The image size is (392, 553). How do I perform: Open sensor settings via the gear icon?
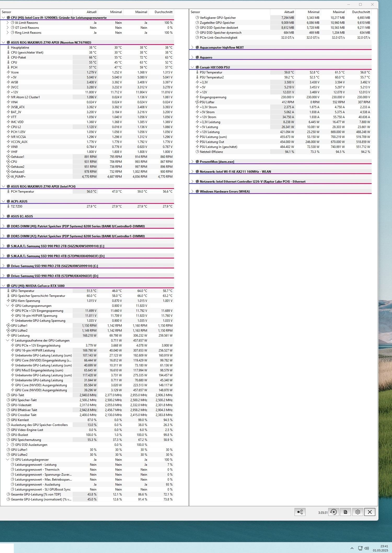coord(358,512)
